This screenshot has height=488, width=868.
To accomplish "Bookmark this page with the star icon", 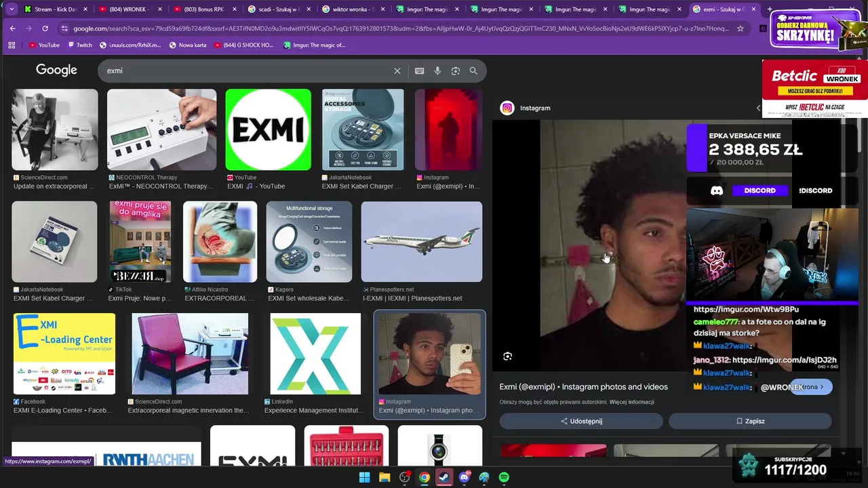I will pyautogui.click(x=741, y=28).
